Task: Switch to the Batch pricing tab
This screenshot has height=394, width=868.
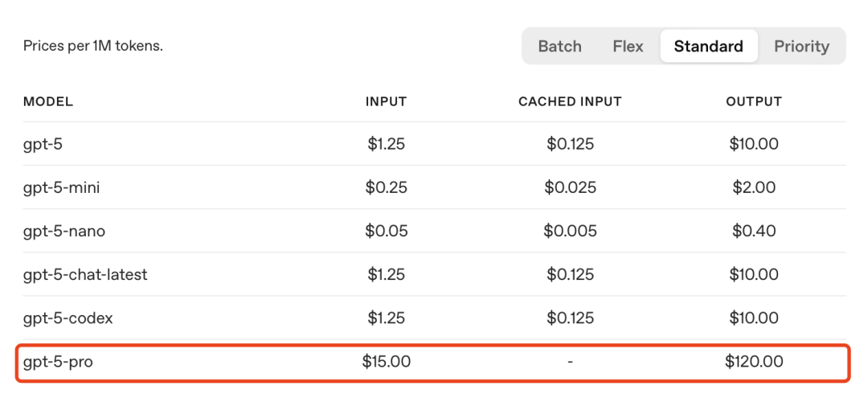Action: [x=559, y=46]
